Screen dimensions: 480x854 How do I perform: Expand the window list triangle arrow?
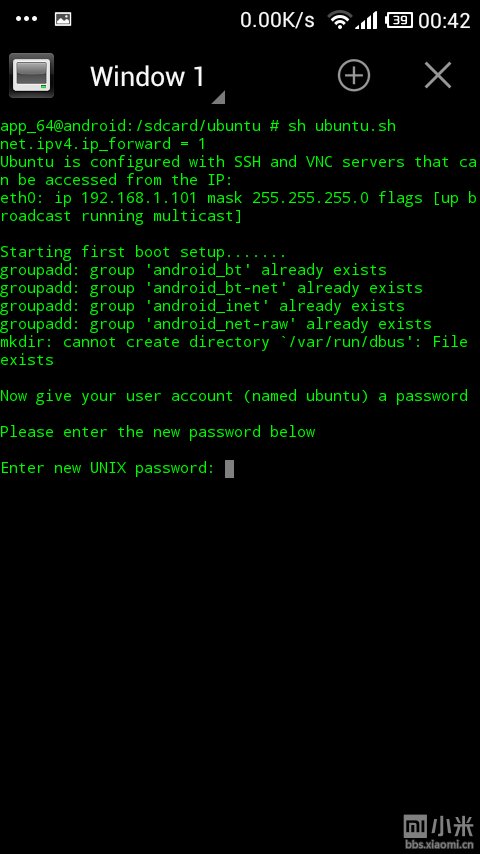pos(218,97)
